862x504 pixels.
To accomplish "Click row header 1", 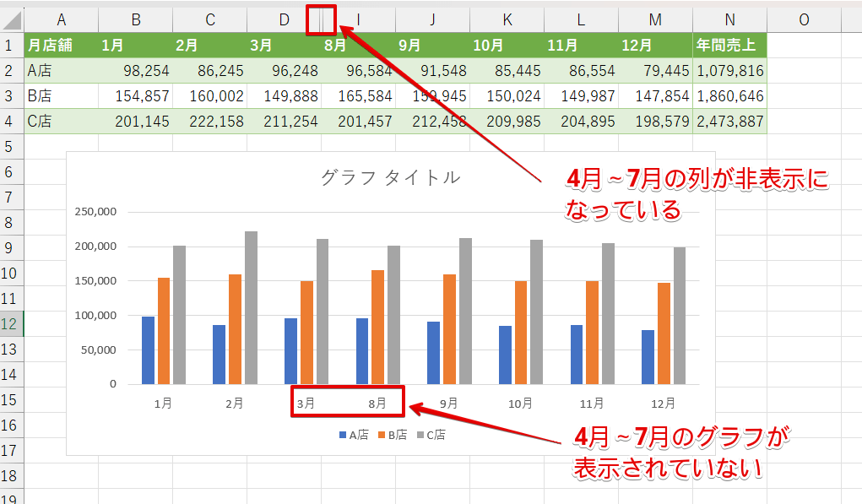I will (x=11, y=43).
